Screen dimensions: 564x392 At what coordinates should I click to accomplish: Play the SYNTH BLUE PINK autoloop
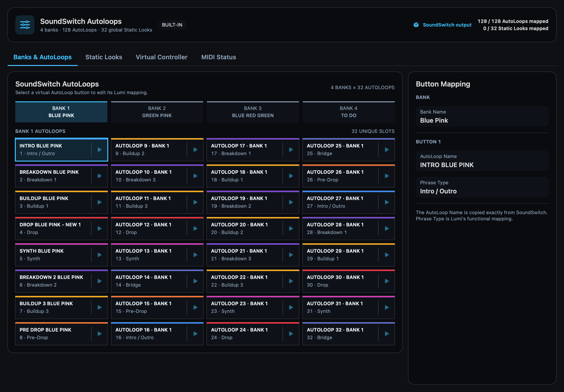click(x=99, y=255)
